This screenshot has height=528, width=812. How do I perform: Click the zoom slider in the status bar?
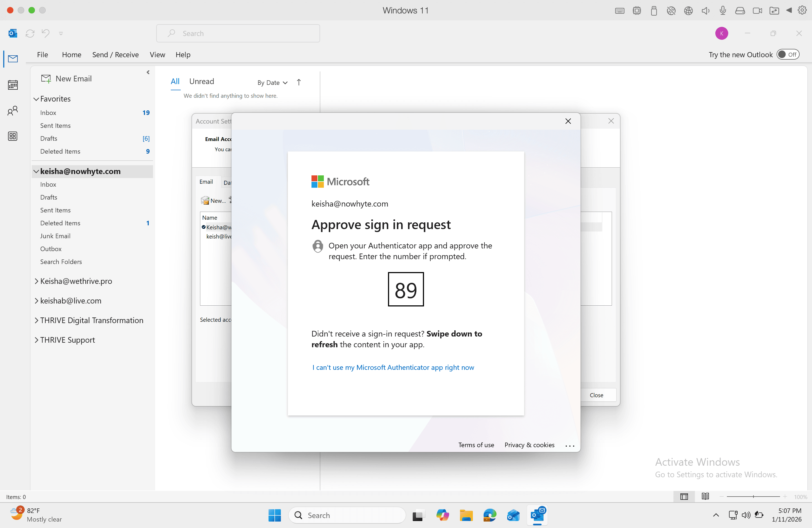tap(753, 497)
